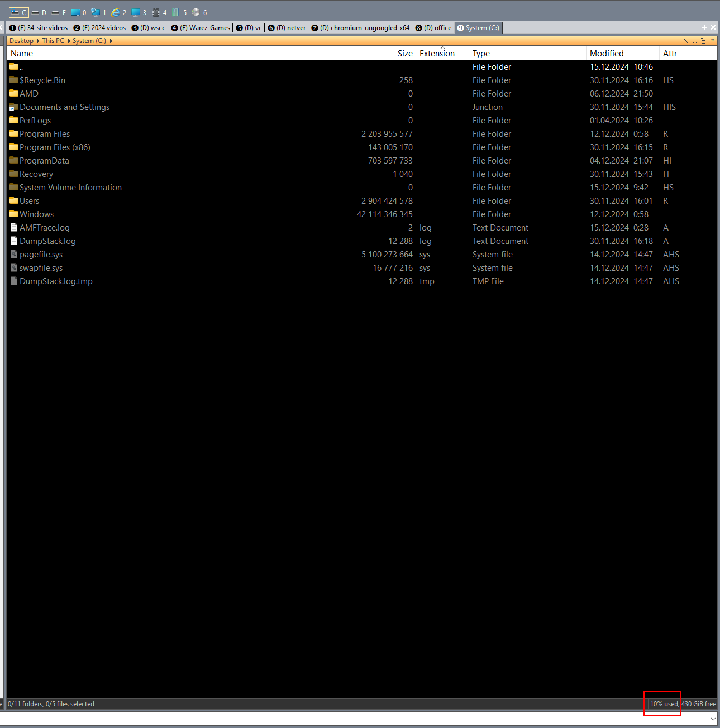This screenshot has height=728, width=720.
Task: Open favorites asterisk icon in path bar
Action: [712, 41]
